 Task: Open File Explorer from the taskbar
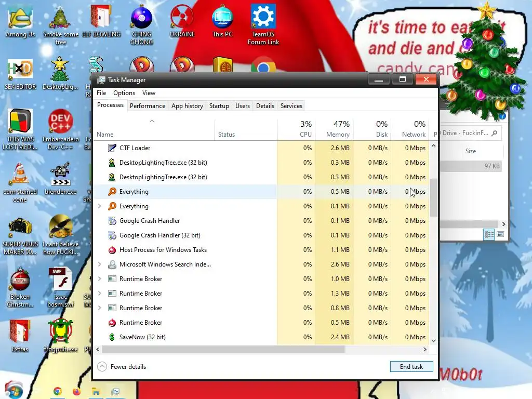point(96,392)
